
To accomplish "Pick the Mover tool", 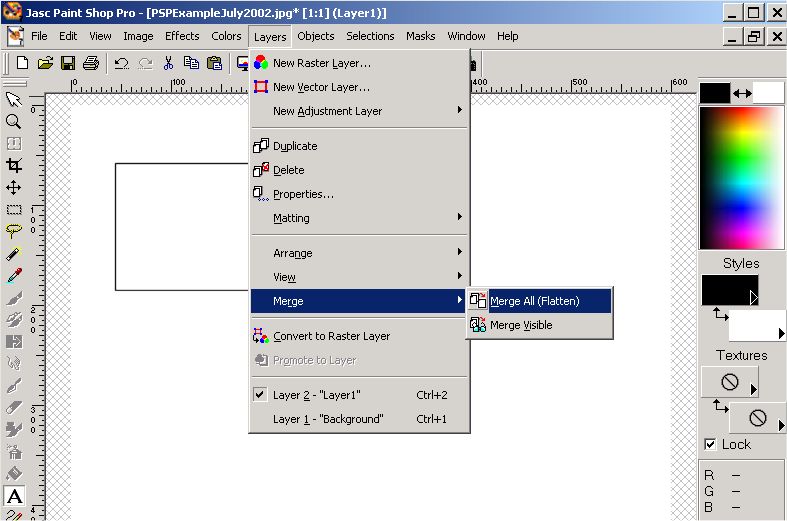I will click(x=14, y=188).
